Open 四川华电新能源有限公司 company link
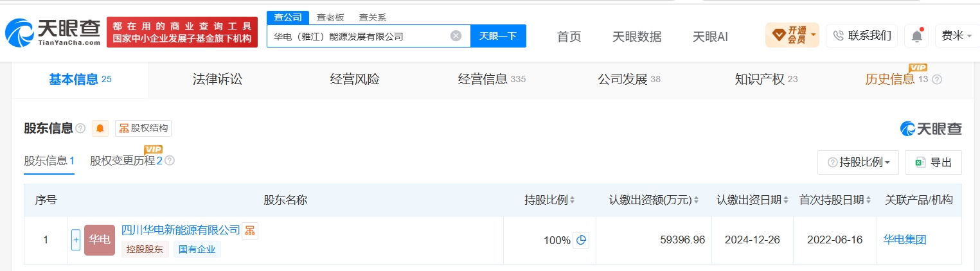 [181, 230]
